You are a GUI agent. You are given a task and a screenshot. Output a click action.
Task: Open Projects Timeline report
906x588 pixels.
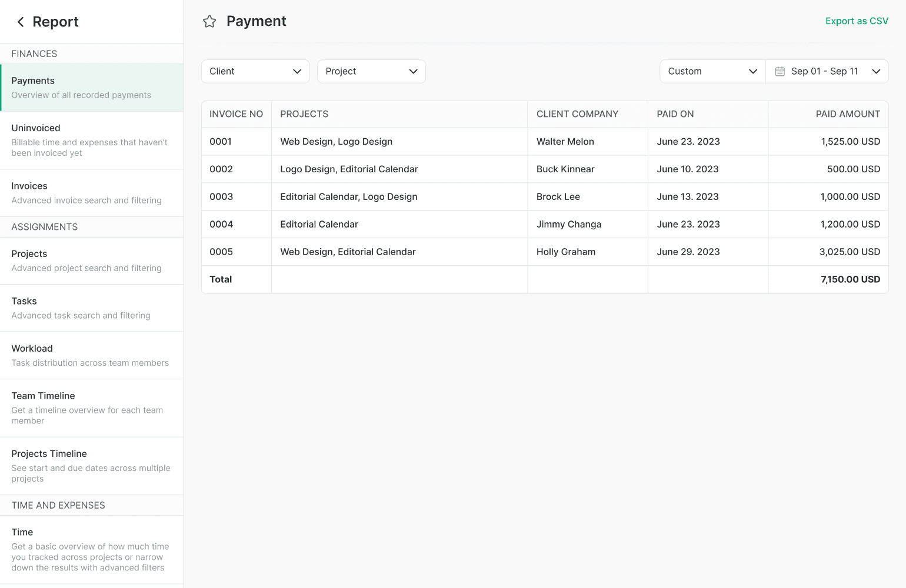[92, 466]
